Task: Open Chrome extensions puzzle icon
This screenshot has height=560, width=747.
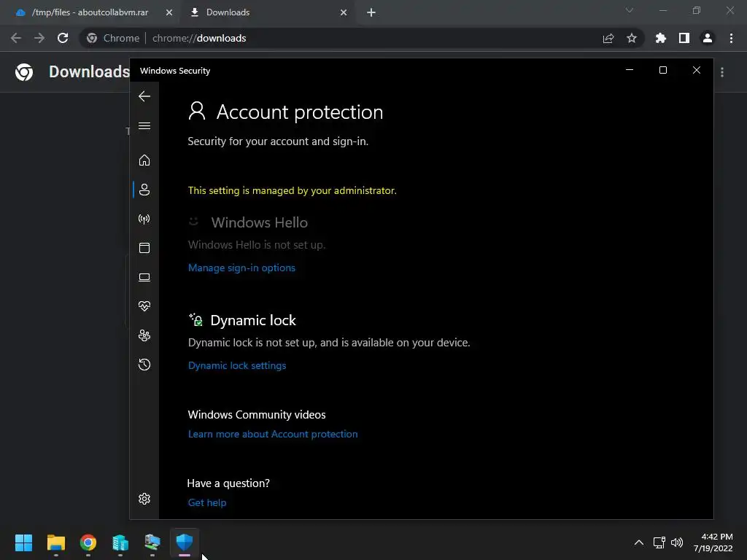Action: click(660, 38)
